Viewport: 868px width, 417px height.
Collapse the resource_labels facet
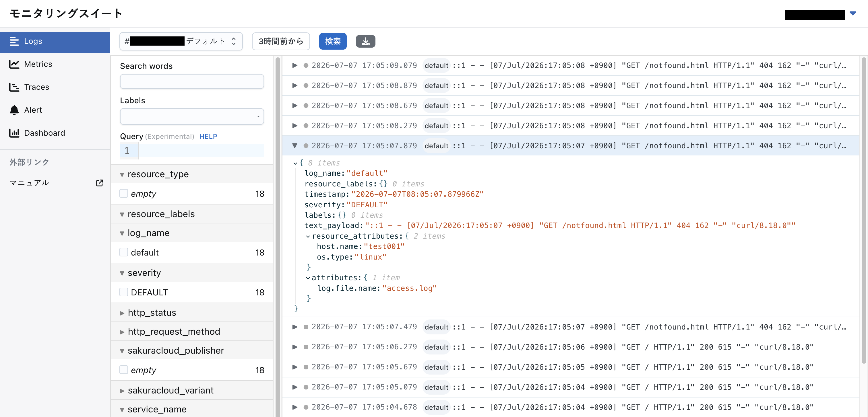(122, 215)
